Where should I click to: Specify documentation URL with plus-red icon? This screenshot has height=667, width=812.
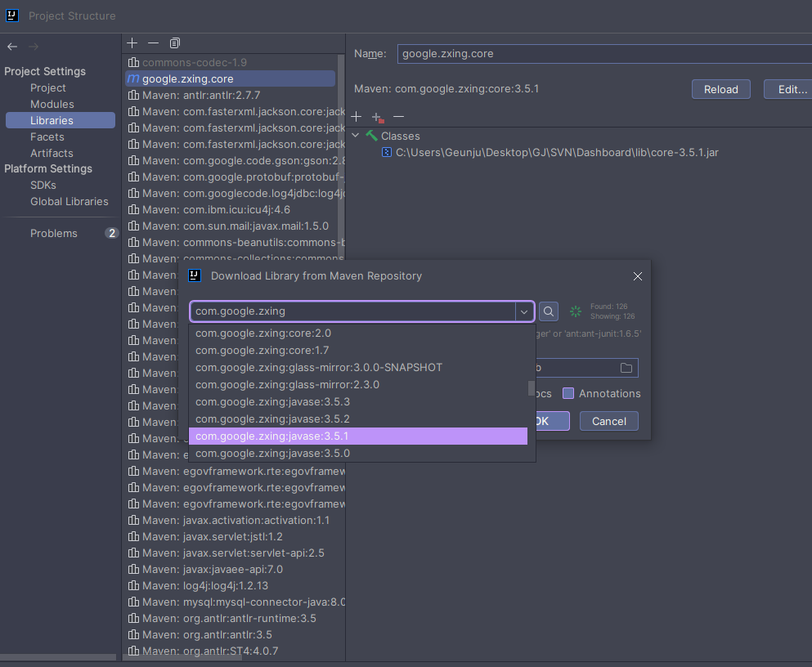[378, 118]
